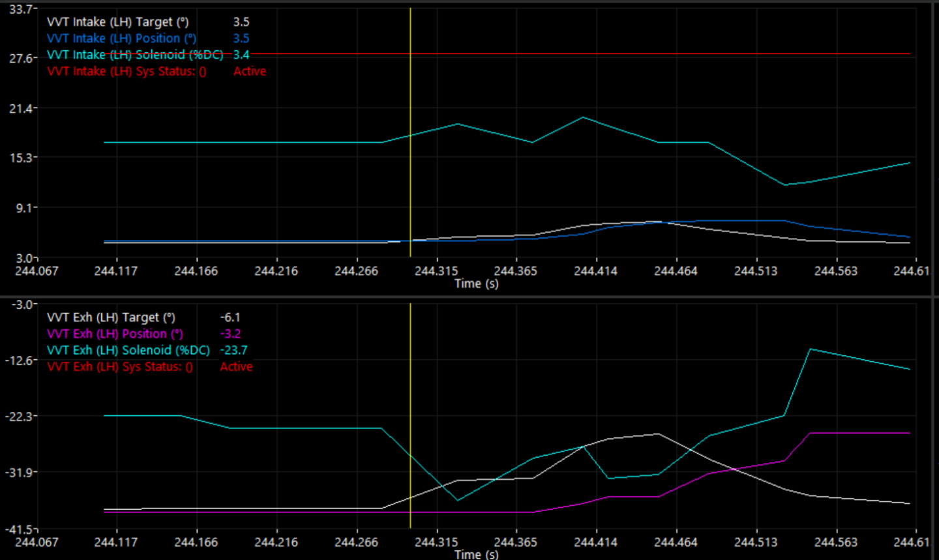Click the VVT Intake (LH) Position legend label
The image size is (939, 560).
point(121,38)
